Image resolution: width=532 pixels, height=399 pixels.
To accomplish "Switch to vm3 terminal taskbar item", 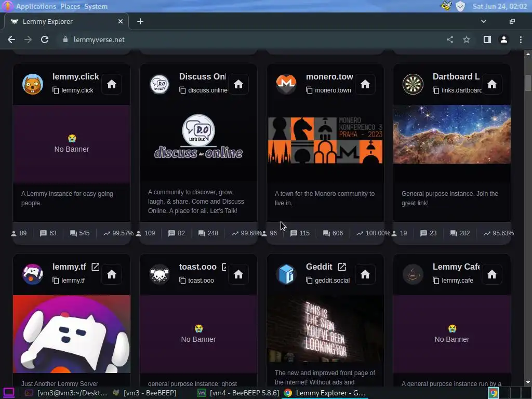I will pyautogui.click(x=66, y=393).
